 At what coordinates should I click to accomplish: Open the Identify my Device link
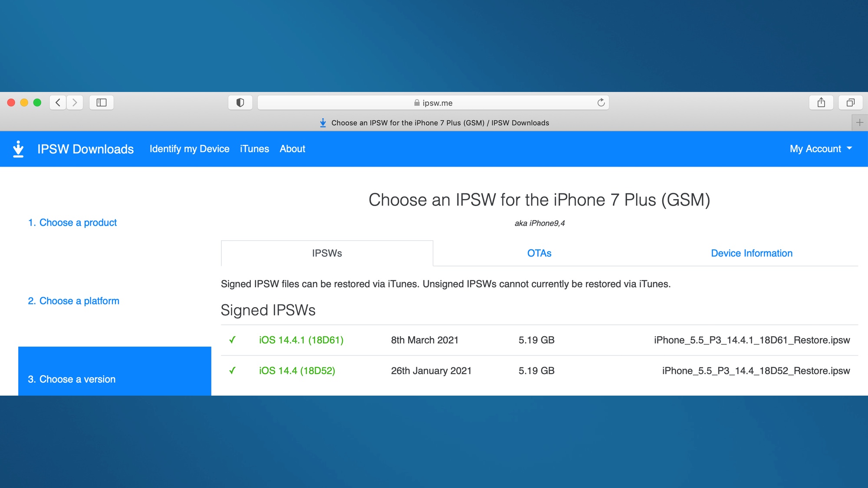189,149
